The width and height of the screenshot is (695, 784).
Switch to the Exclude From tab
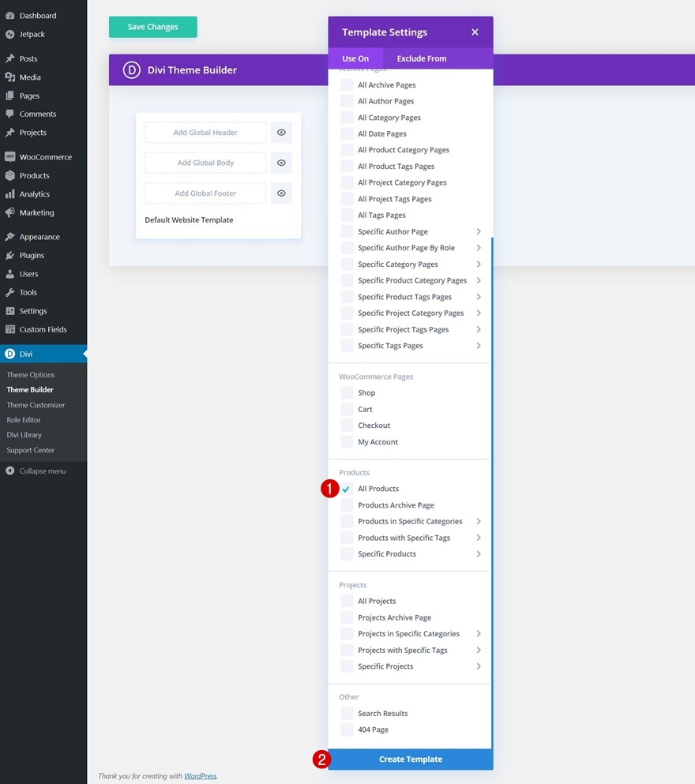coord(422,58)
